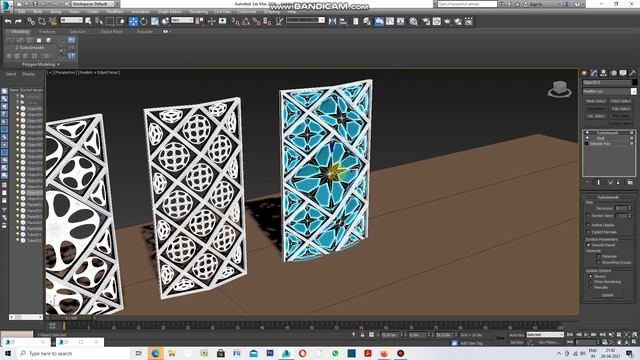The height and width of the screenshot is (360, 640).
Task: Toggle the Percent Snap icon
Action: pos(256,21)
